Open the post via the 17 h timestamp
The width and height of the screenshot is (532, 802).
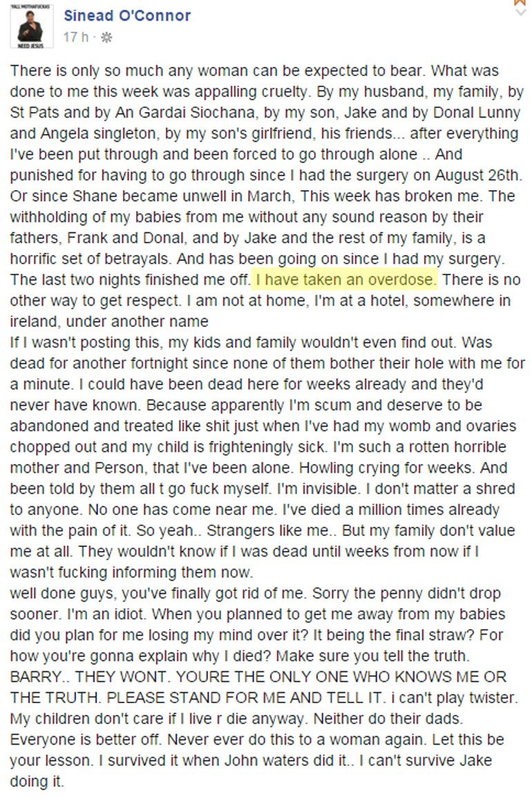(75, 37)
